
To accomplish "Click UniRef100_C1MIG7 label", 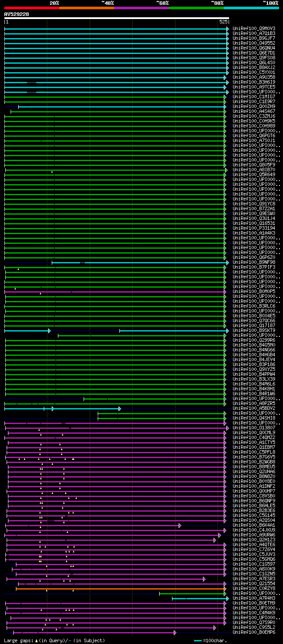I will [254, 96].
